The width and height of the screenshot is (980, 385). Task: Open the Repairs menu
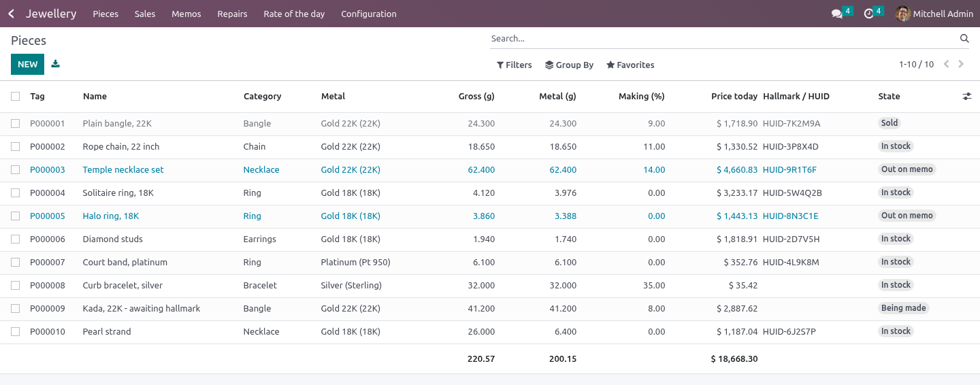coord(232,14)
